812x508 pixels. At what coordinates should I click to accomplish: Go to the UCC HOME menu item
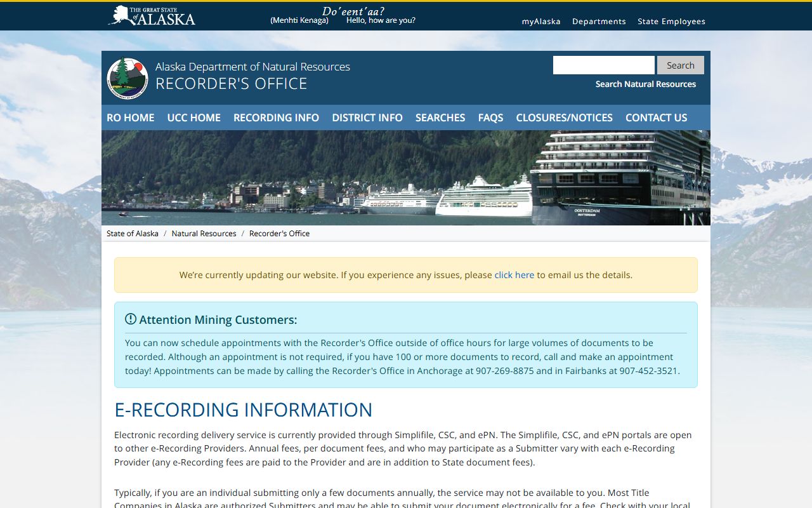pyautogui.click(x=194, y=117)
